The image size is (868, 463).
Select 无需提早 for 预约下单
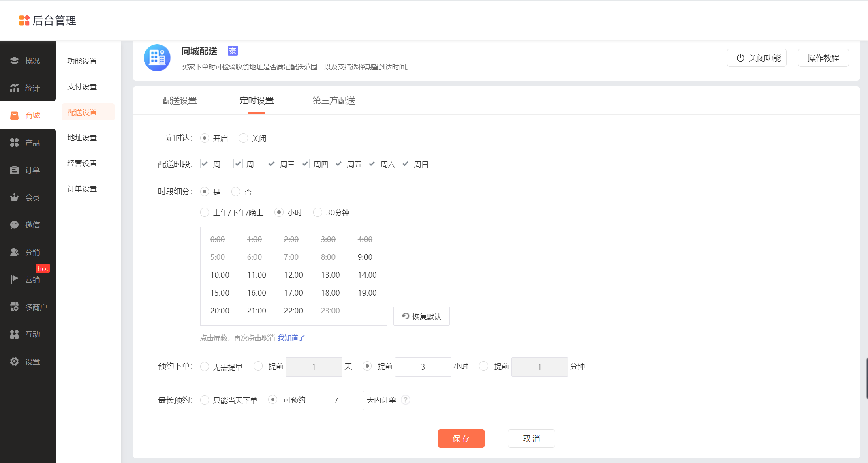pyautogui.click(x=205, y=367)
